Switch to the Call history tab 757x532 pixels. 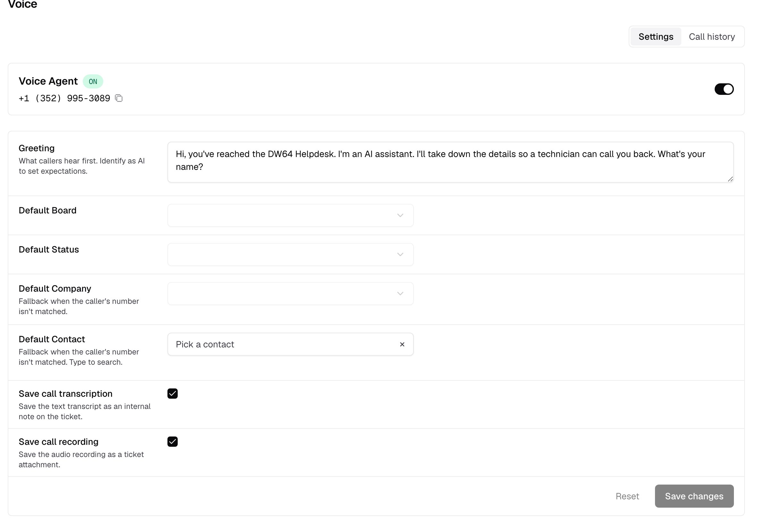pos(711,37)
